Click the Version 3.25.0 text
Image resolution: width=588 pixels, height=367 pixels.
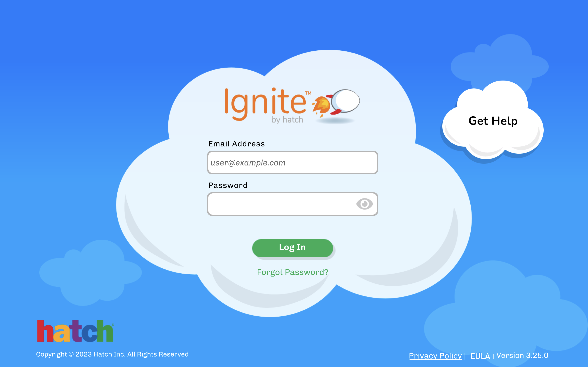[522, 355]
